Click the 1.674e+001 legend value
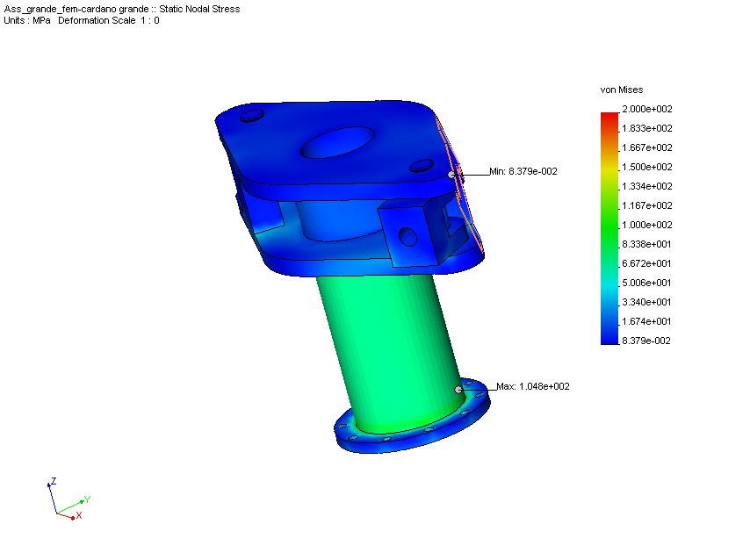The height and width of the screenshot is (560, 750). pyautogui.click(x=646, y=321)
